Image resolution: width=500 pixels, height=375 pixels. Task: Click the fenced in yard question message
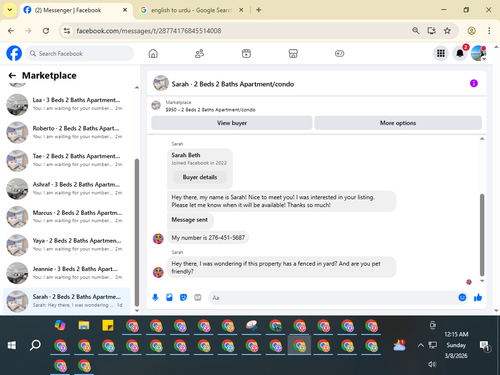[x=281, y=267]
